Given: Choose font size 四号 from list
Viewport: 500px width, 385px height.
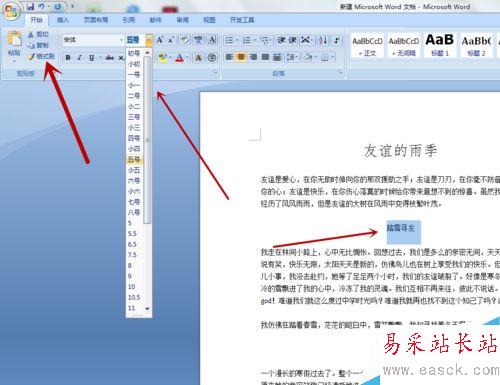Looking at the screenshot, I should pos(135,138).
